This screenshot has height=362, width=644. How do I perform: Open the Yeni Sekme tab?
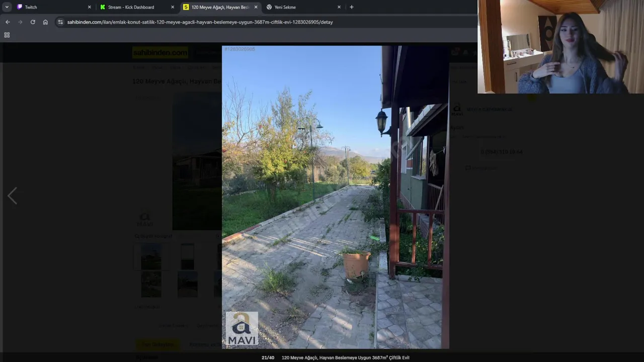tap(303, 7)
